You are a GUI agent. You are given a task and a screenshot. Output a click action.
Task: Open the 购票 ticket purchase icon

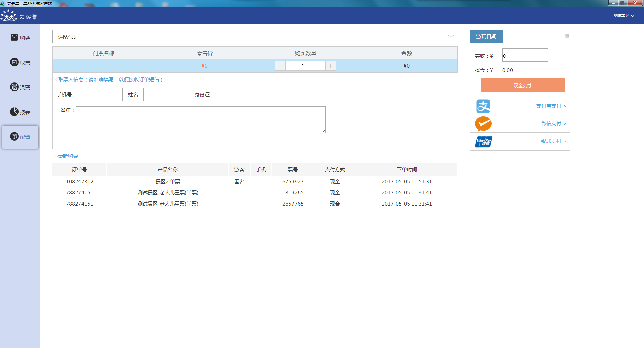pyautogui.click(x=14, y=37)
